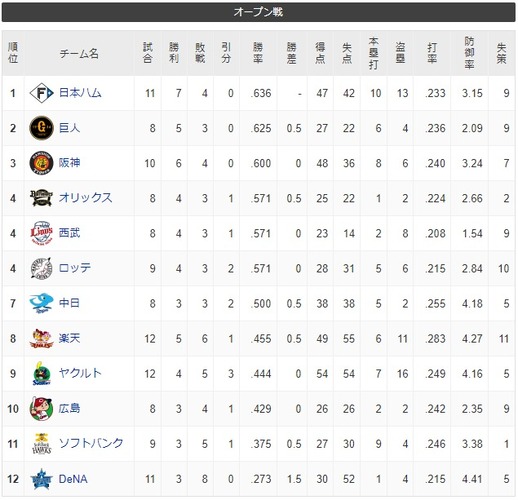Open the 巨人 team link
The image size is (518, 500).
(69, 128)
